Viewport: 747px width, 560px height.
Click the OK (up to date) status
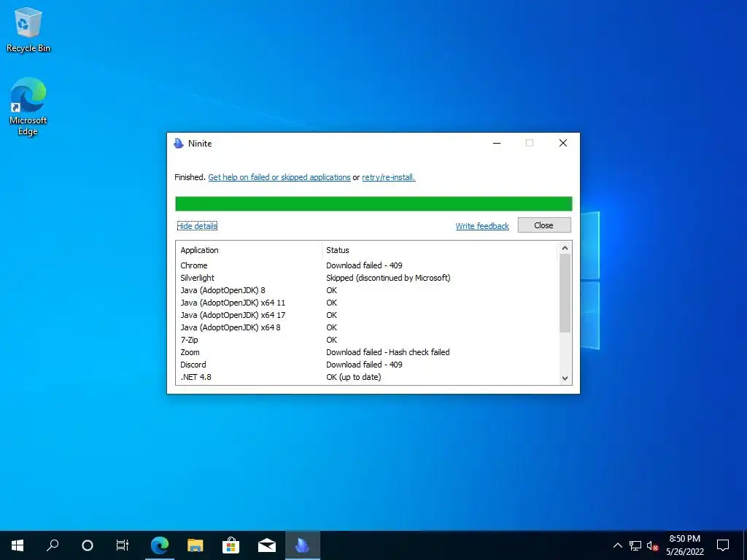coord(354,377)
